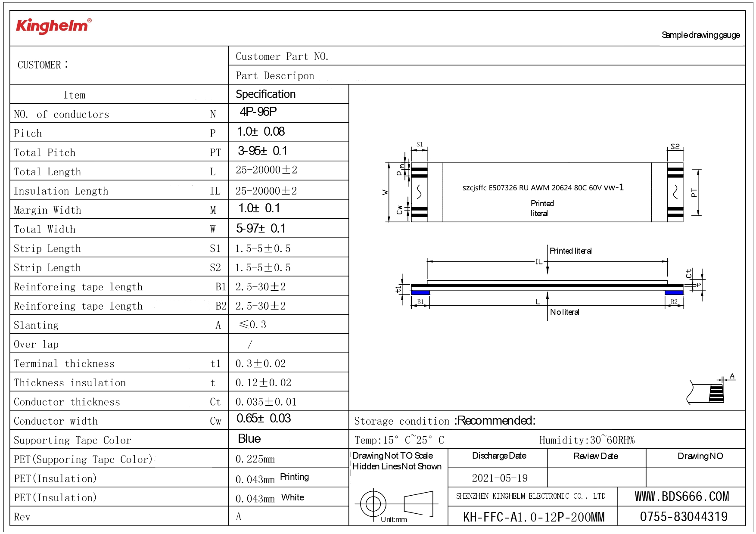This screenshot has width=756, height=534.
Task: Select the 'Sample drawing gauge' text
Action: click(701, 35)
